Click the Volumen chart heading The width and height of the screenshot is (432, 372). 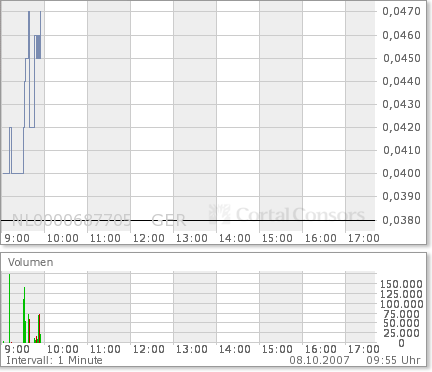(x=31, y=263)
